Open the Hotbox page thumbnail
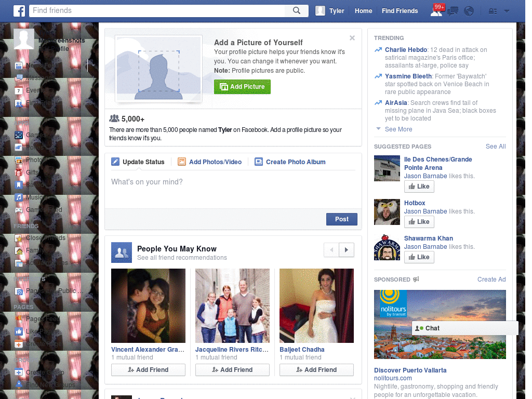This screenshot has height=399, width=532. click(x=387, y=212)
